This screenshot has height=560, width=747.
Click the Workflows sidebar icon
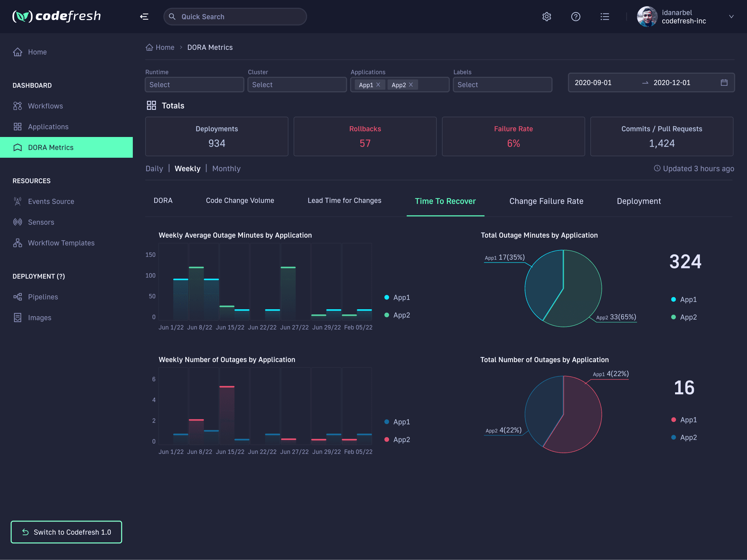click(18, 106)
